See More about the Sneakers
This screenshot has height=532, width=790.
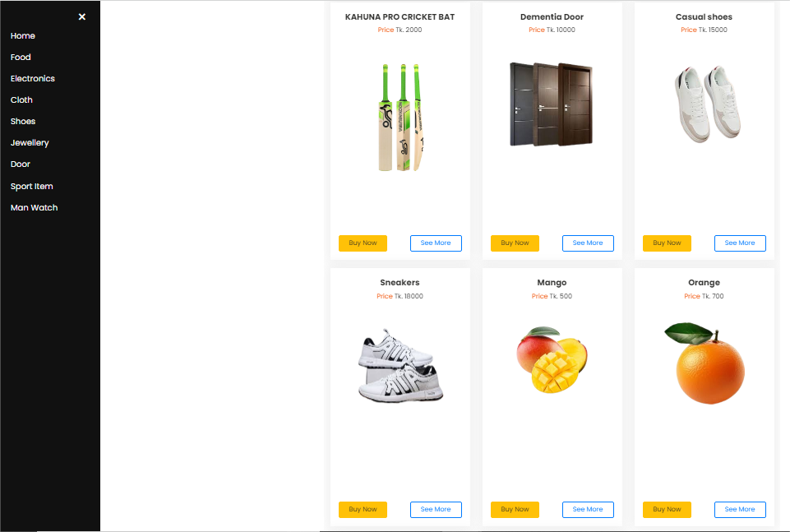pyautogui.click(x=436, y=509)
